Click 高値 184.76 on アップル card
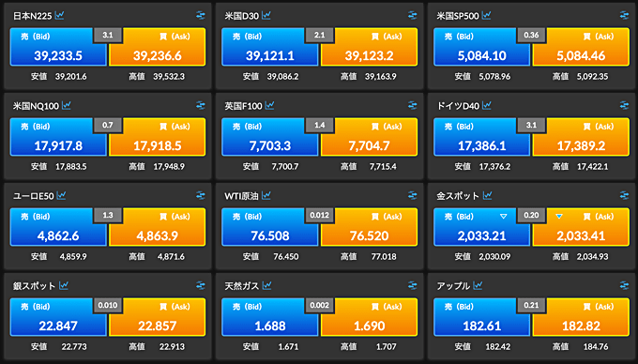638x364 pixels. [x=580, y=346]
